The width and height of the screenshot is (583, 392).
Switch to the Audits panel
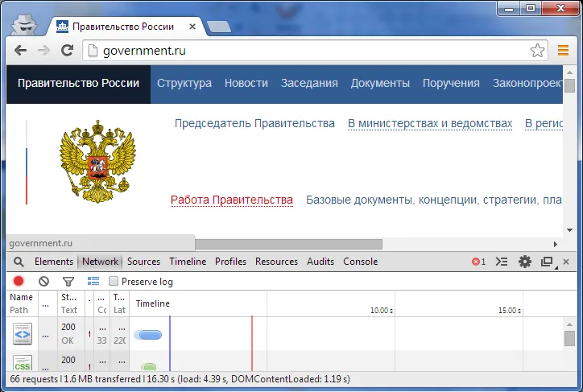click(x=320, y=262)
